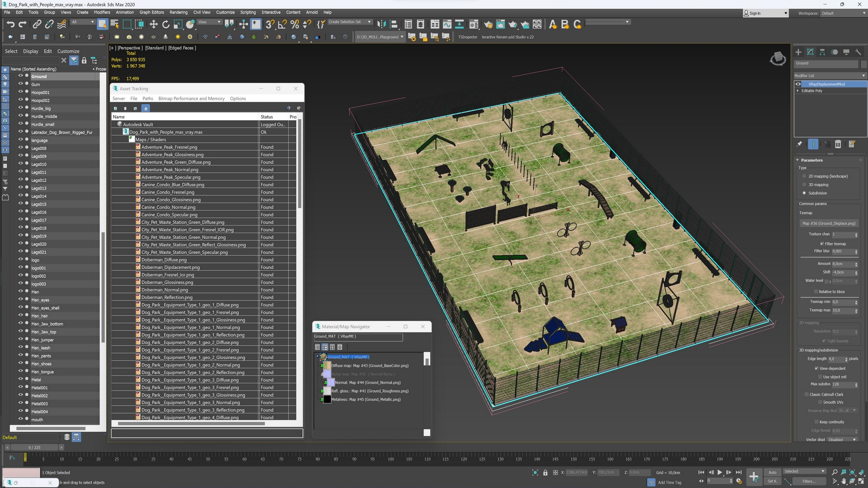
Task: Open Configure Modifier Sets
Action: (852, 144)
